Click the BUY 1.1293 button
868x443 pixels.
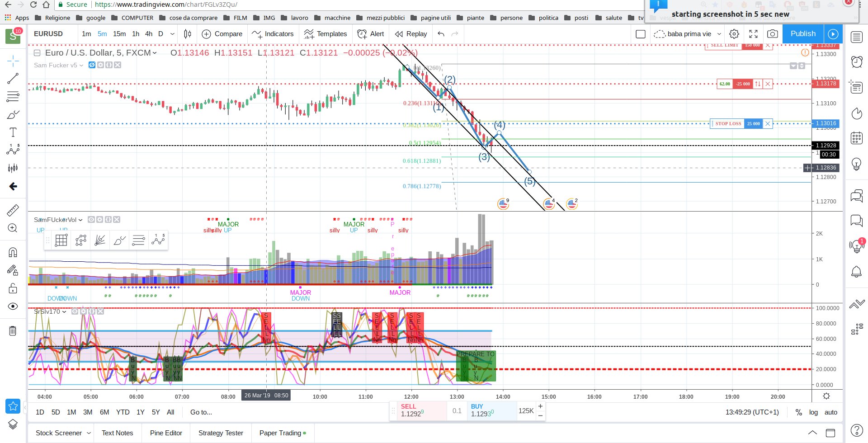pyautogui.click(x=492, y=410)
